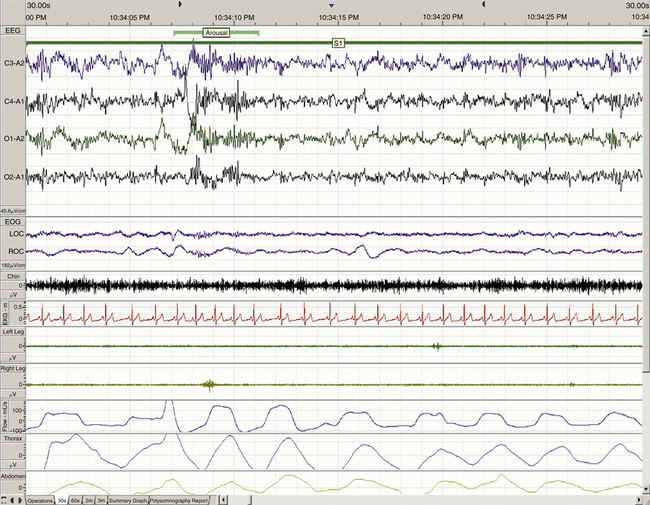Click the Chin EMG channel label

click(11, 275)
